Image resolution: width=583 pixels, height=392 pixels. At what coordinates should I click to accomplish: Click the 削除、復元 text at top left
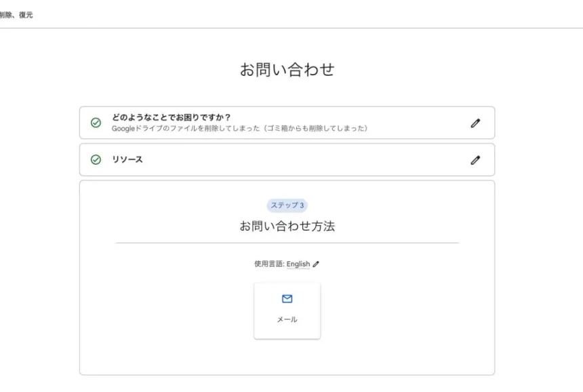click(x=16, y=15)
